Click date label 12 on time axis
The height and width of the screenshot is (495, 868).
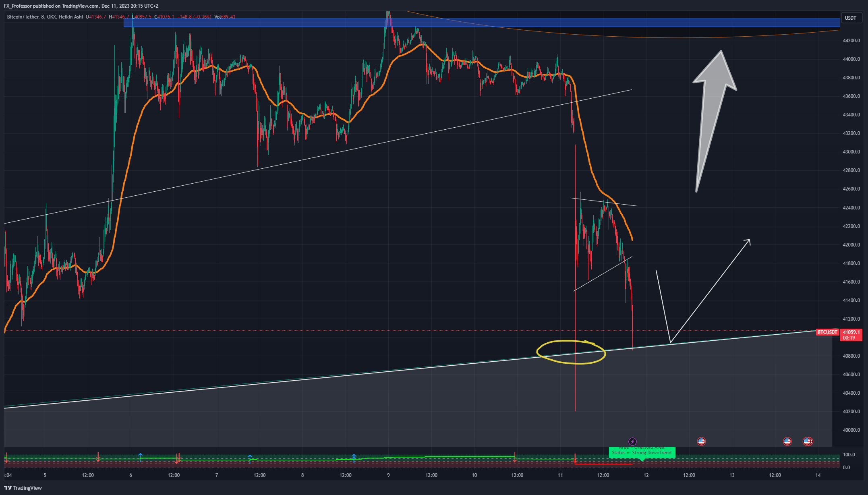pyautogui.click(x=646, y=475)
